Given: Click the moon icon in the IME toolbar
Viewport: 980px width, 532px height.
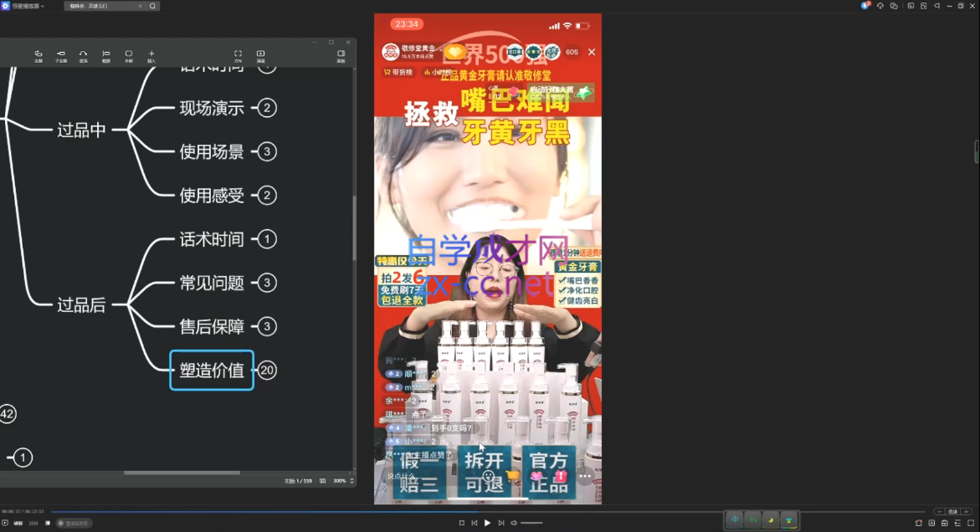Looking at the screenshot, I should tap(771, 519).
